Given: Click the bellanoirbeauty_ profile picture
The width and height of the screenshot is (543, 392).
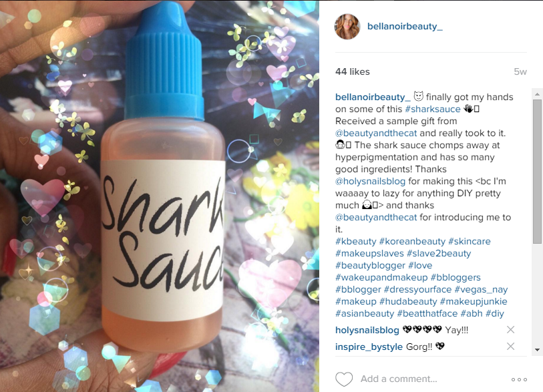Looking at the screenshot, I should point(347,27).
